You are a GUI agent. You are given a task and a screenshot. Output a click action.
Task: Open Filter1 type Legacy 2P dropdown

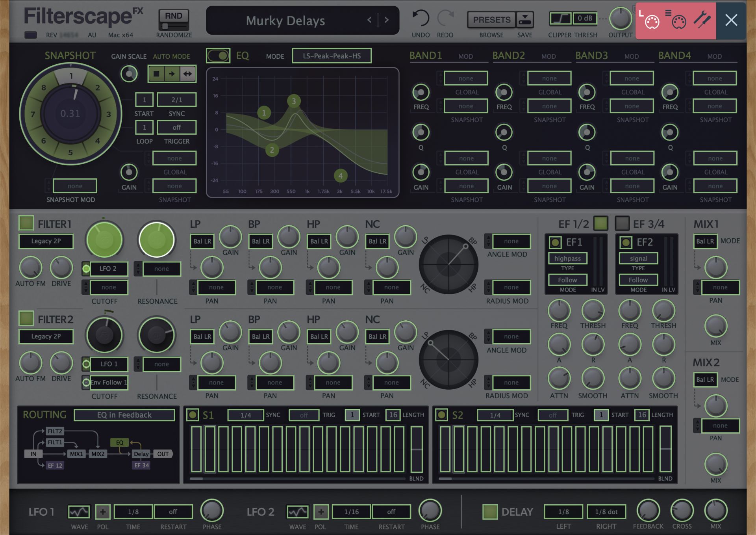coord(46,241)
